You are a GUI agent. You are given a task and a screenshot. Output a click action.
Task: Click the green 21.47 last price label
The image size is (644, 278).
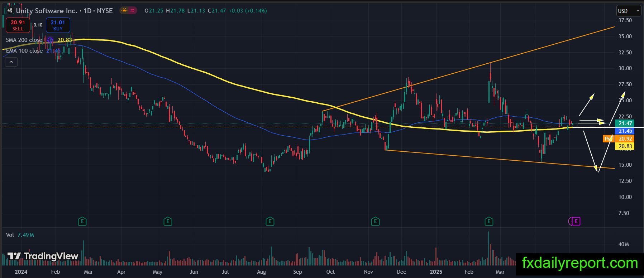coord(625,123)
